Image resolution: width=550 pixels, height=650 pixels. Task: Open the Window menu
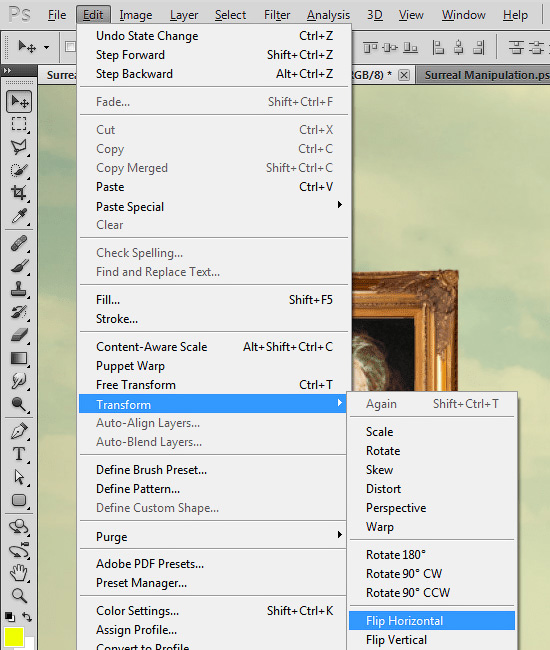pos(463,15)
